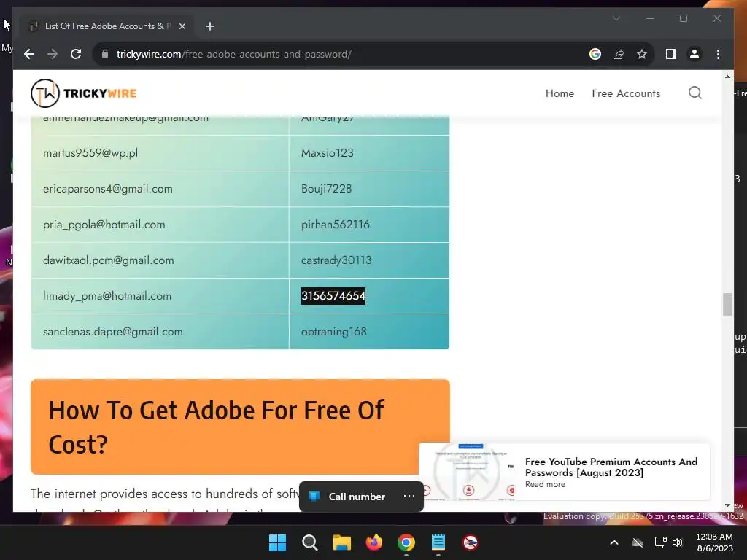Open the Free Accounts nav link
The height and width of the screenshot is (560, 747).
coord(626,93)
